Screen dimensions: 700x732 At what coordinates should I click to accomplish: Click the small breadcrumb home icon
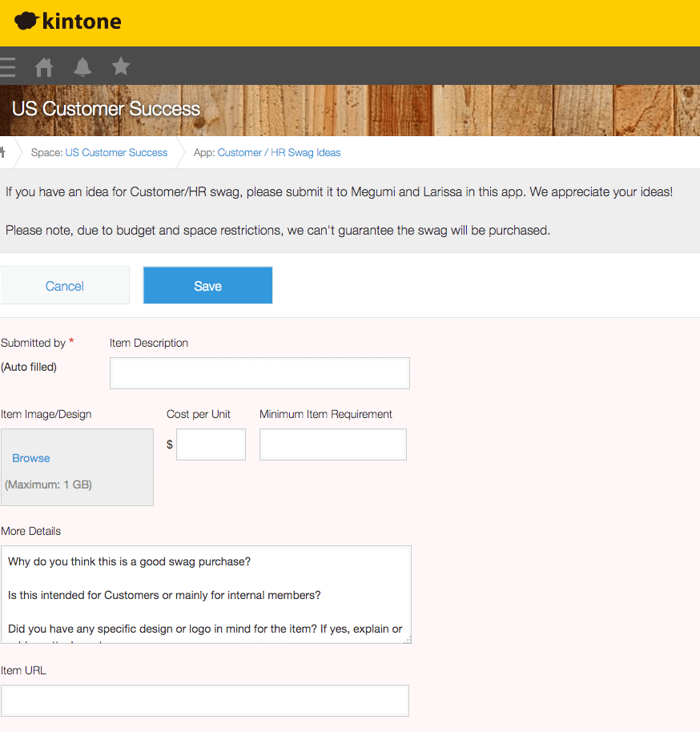click(3, 152)
